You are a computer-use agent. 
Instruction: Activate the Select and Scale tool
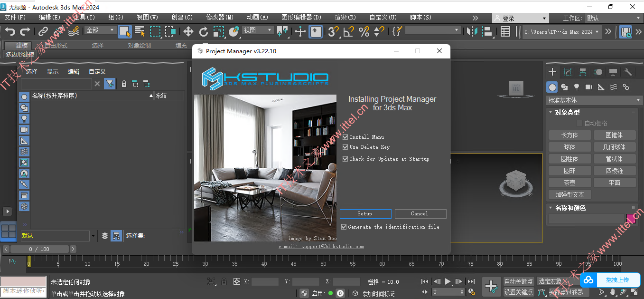(218, 32)
